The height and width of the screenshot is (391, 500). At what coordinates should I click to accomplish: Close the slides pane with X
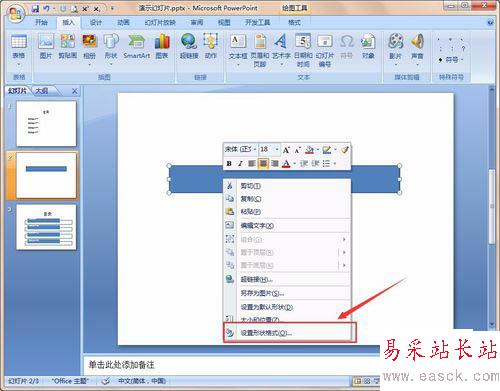[x=75, y=91]
